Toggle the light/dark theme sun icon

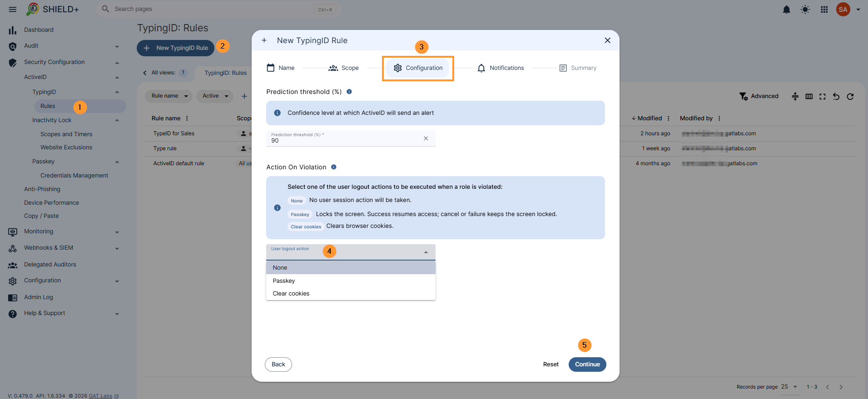point(805,10)
